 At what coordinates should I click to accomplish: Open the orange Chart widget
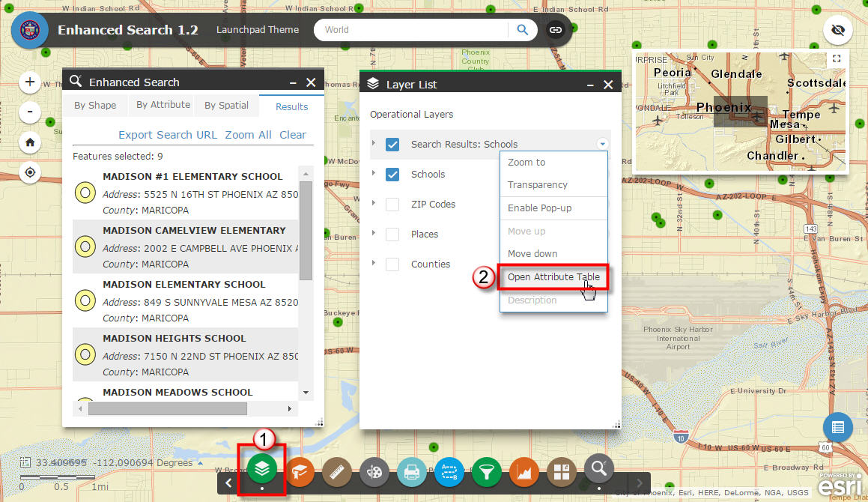point(523,472)
